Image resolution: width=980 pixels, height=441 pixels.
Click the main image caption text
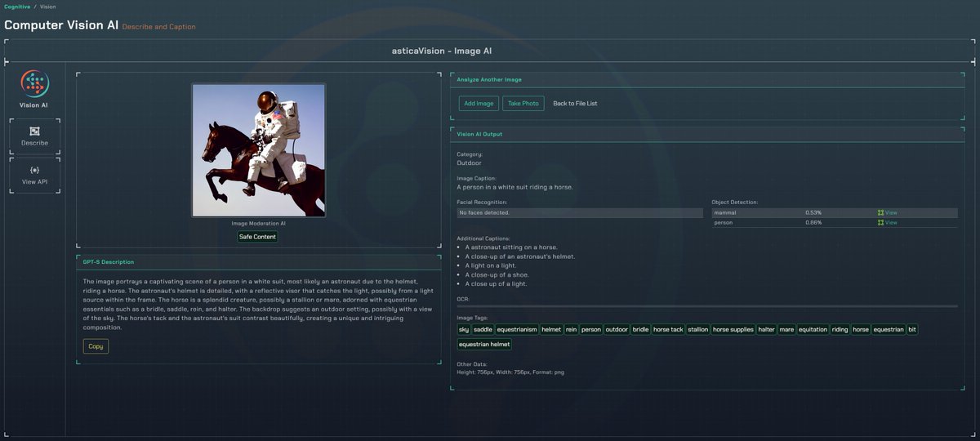(x=514, y=187)
